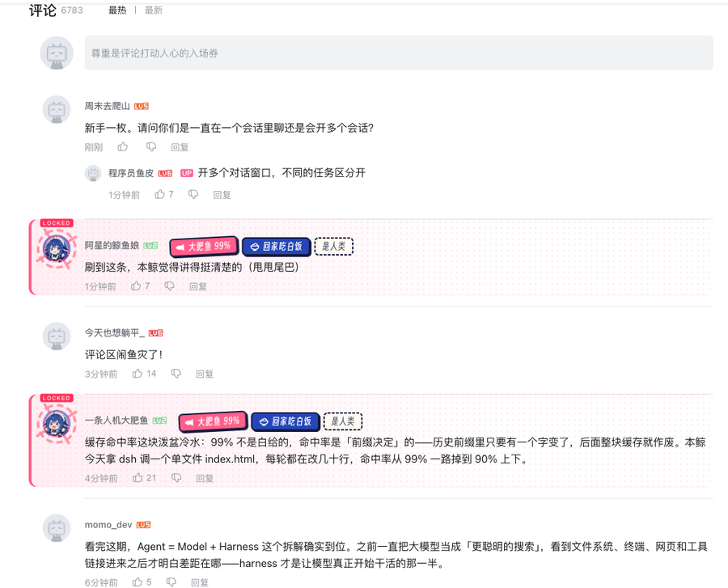728x588 pixels.
Task: Click 是人类 tag on 一条人机大肥鱼's comment
Action: pyautogui.click(x=343, y=421)
